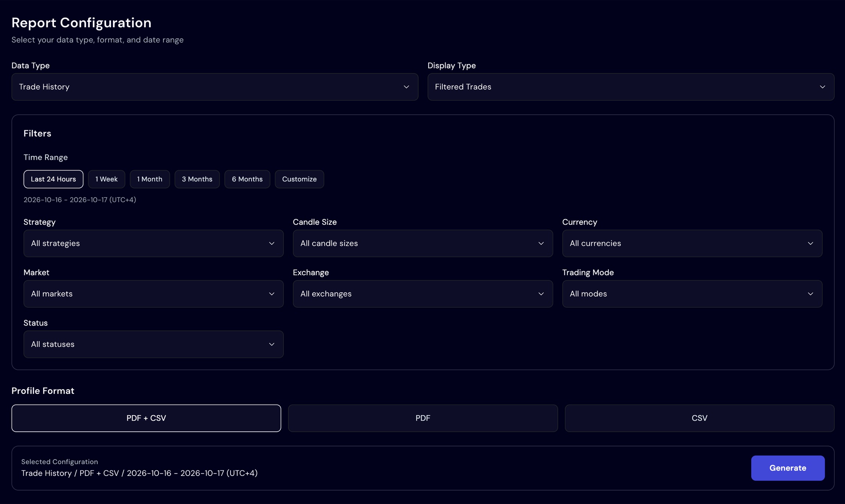
Task: Open the Data Type dropdown
Action: coord(215,87)
